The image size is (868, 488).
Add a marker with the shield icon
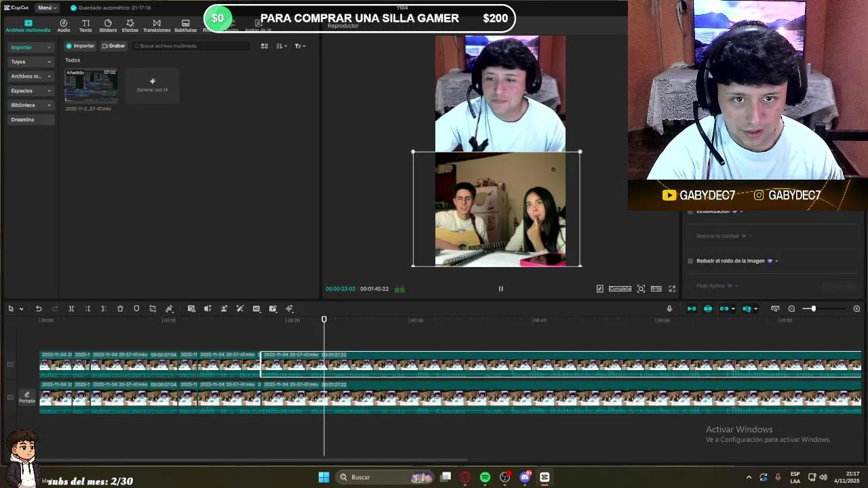(136, 309)
